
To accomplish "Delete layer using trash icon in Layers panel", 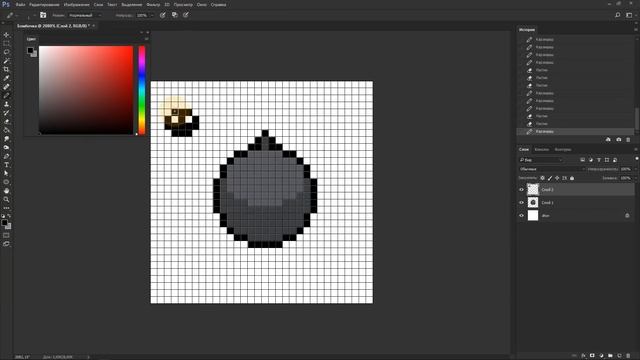I will pos(628,356).
